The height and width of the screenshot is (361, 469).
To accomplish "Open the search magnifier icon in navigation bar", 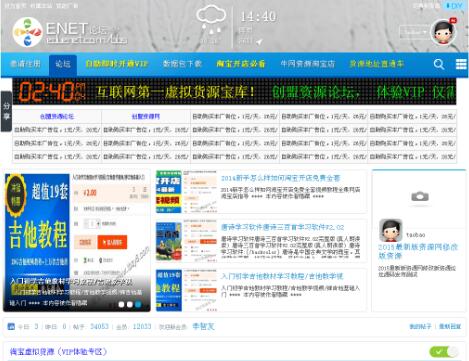I will [x=439, y=64].
